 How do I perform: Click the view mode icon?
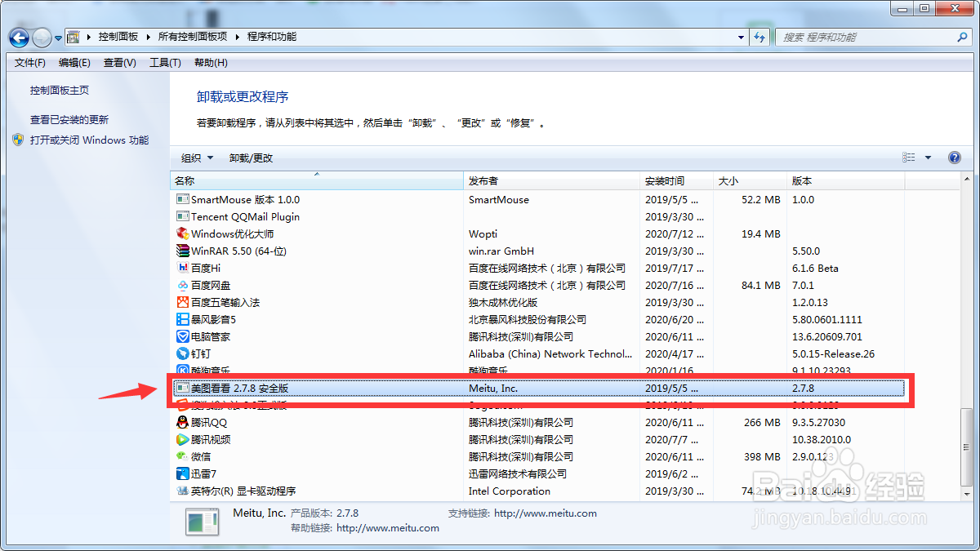click(909, 158)
